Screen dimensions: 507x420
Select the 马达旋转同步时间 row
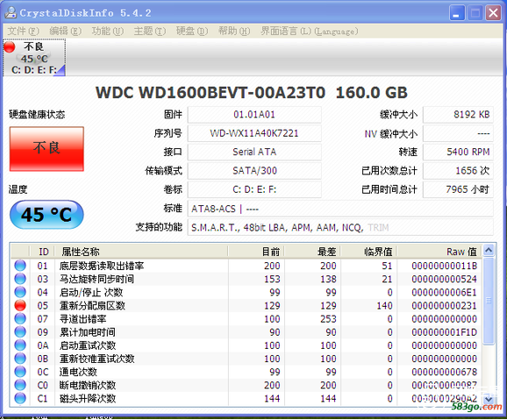tap(246, 279)
